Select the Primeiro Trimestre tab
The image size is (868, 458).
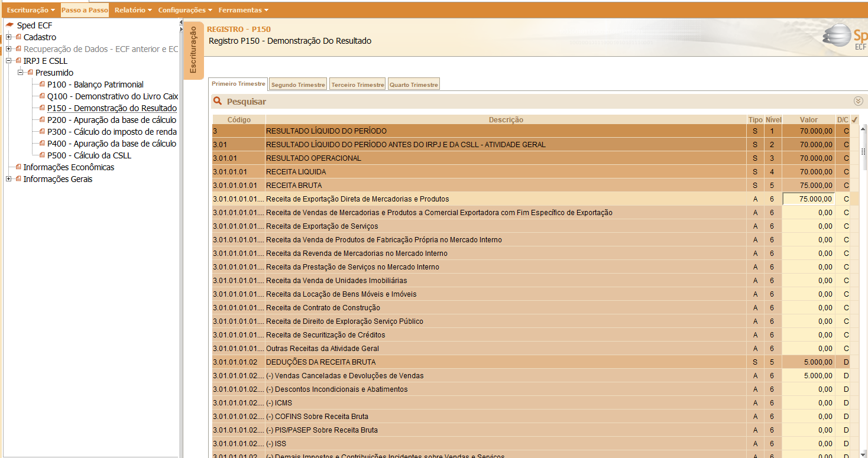pos(239,85)
